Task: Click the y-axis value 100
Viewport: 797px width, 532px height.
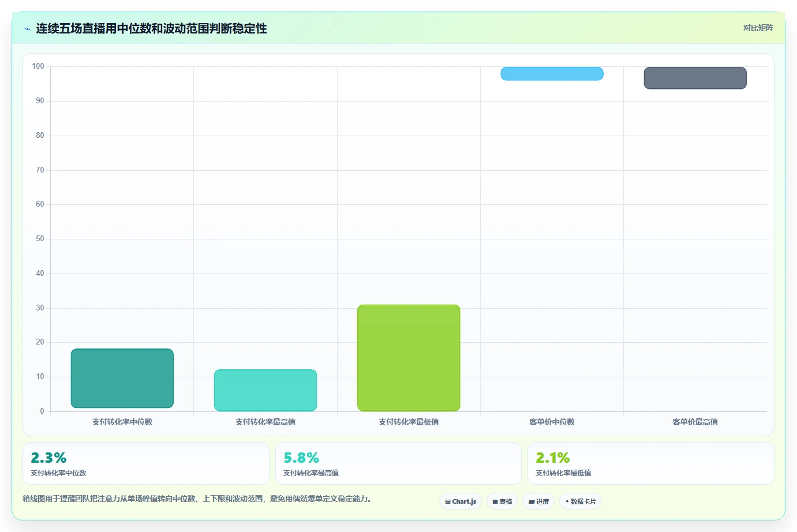Action: pyautogui.click(x=38, y=66)
